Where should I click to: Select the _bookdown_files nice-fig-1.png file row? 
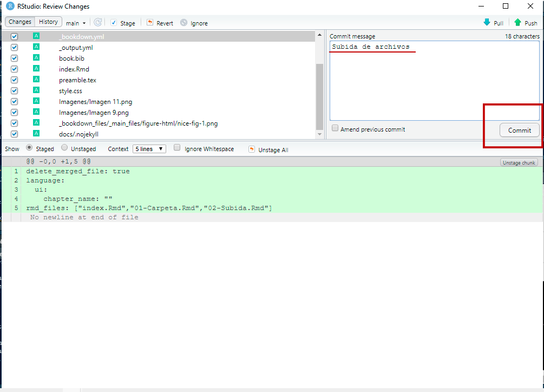coord(158,123)
